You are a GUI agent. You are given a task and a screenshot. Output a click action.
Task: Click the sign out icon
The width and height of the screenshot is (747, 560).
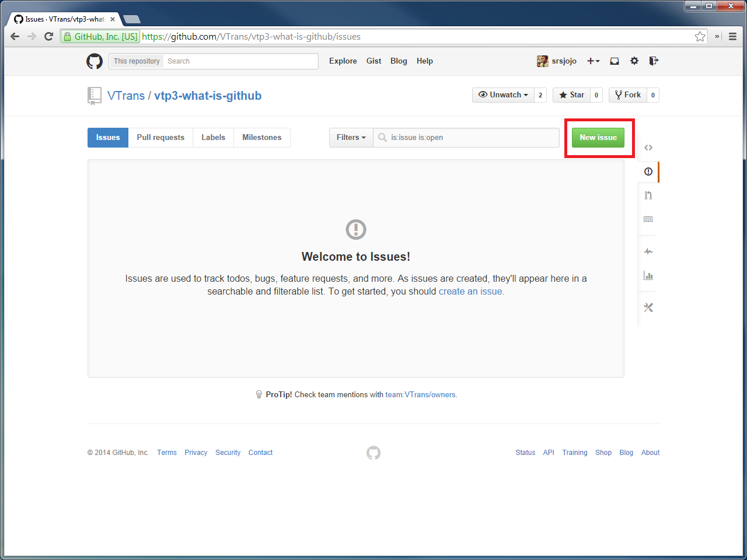(x=654, y=61)
